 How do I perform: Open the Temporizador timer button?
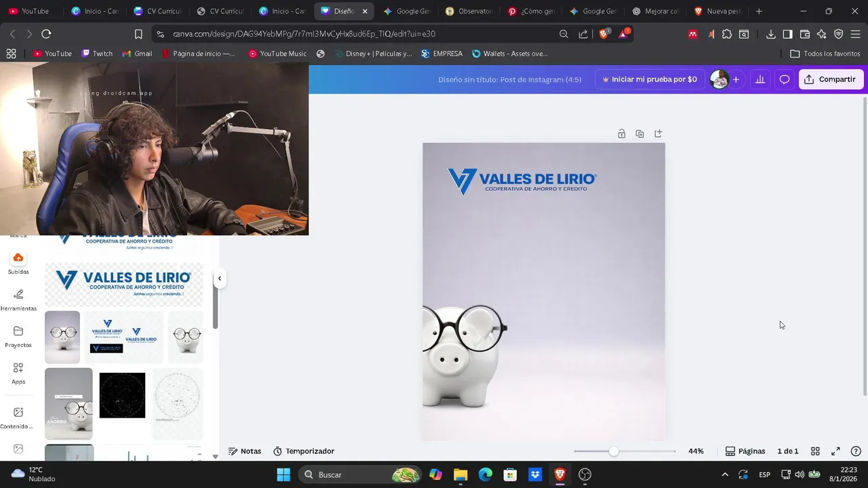[x=304, y=451]
